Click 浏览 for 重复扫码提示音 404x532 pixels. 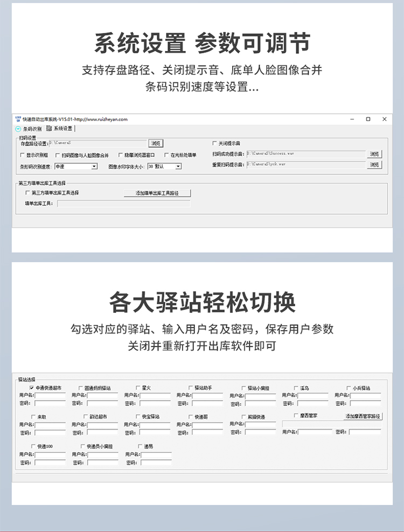click(x=374, y=165)
